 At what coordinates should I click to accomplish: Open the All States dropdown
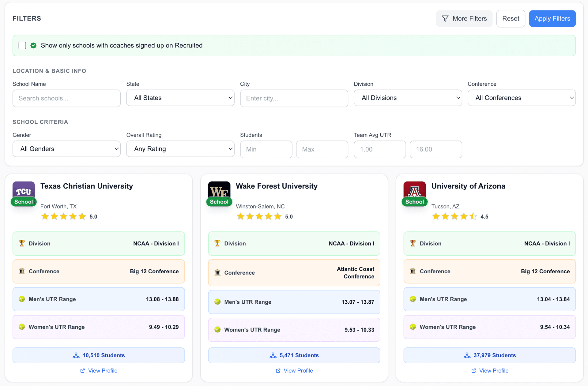tap(180, 98)
